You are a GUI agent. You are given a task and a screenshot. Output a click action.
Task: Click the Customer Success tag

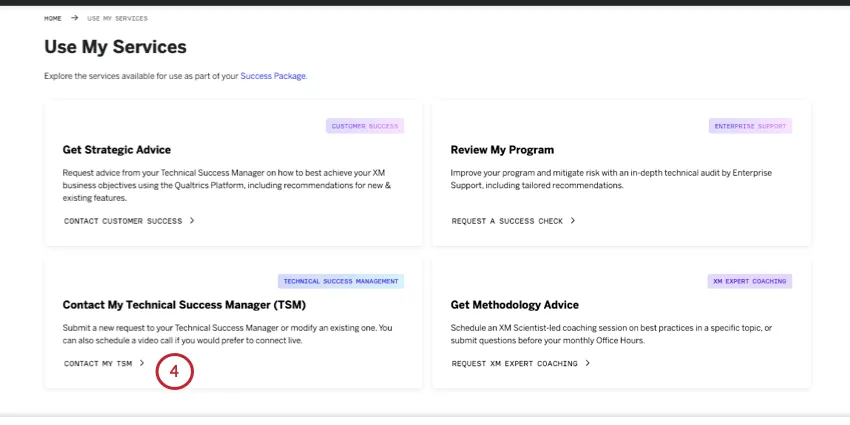point(365,126)
